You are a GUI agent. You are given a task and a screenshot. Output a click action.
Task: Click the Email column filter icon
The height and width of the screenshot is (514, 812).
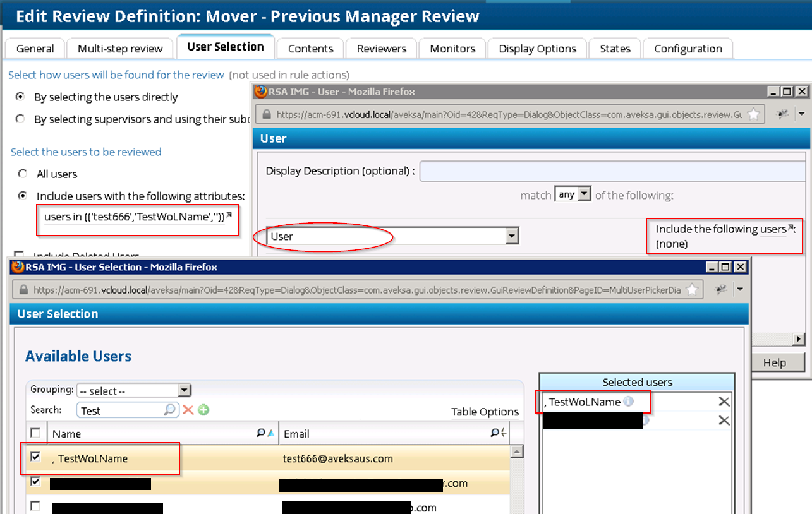point(495,433)
